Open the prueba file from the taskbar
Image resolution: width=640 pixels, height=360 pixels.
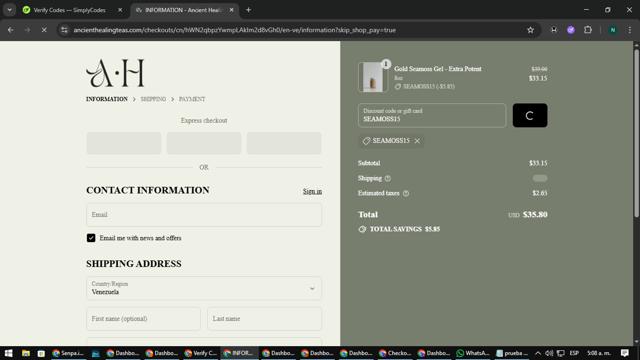[511, 353]
